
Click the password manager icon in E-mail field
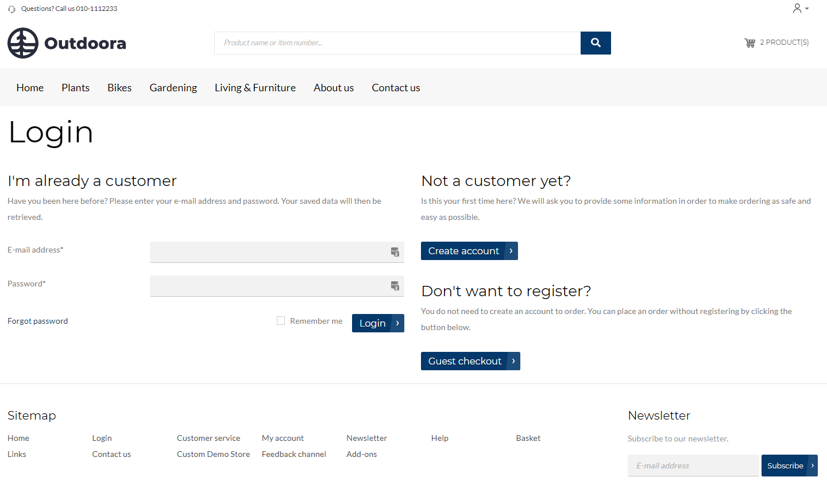[395, 252]
